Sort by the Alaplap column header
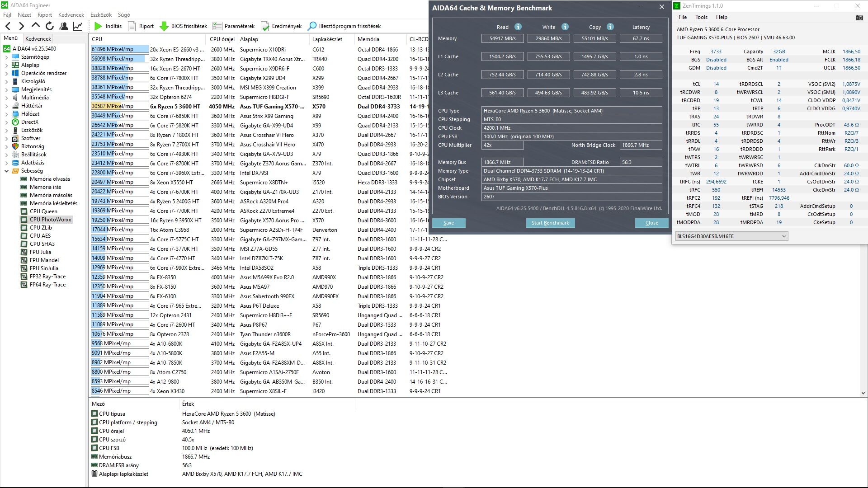Screen dimensions: 868x488 point(273,39)
